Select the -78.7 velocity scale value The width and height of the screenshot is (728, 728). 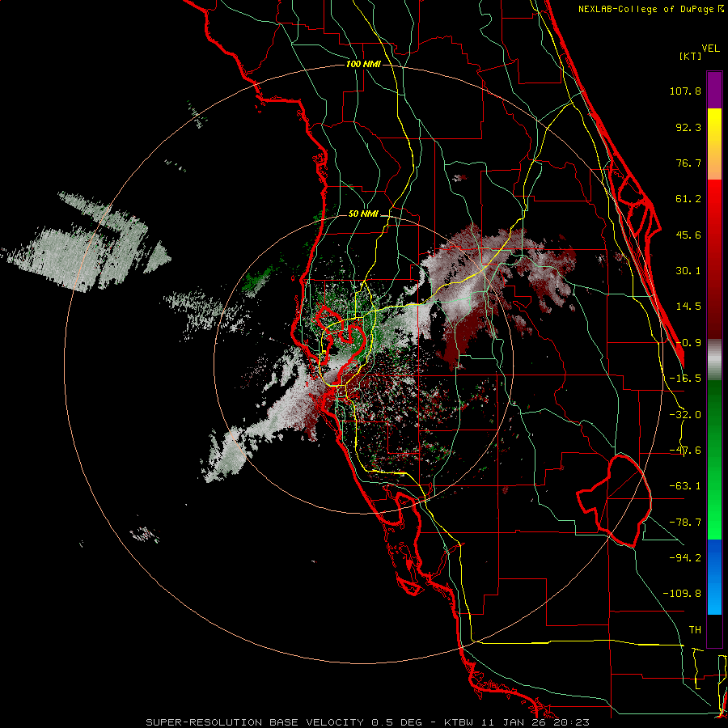(685, 523)
